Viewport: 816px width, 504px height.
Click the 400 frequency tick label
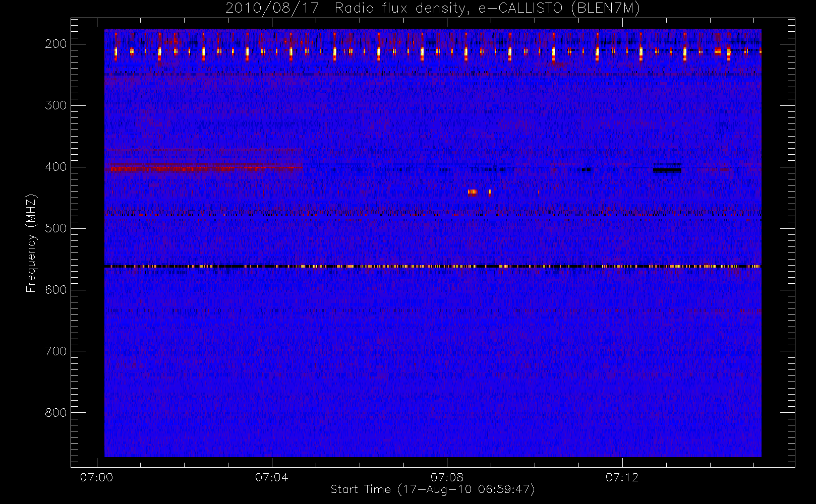click(56, 167)
